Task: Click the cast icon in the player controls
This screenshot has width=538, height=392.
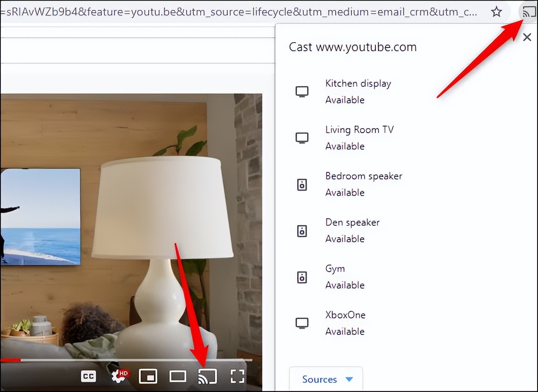Action: 207,376
